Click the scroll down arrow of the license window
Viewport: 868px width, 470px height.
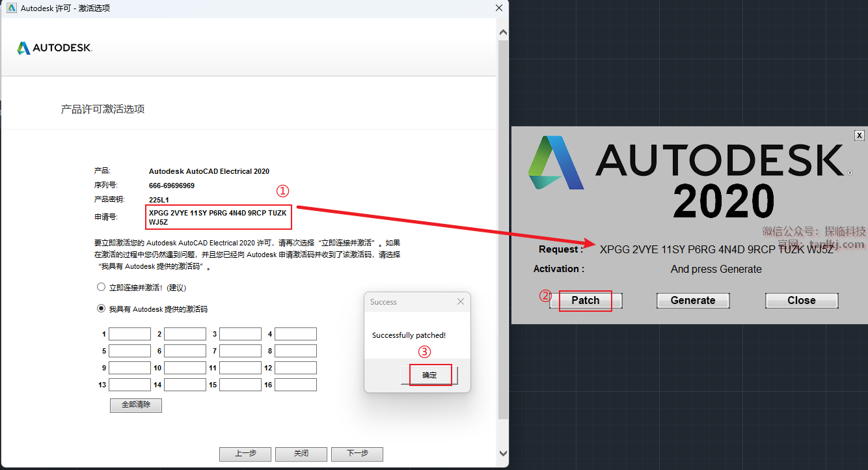tap(502, 453)
